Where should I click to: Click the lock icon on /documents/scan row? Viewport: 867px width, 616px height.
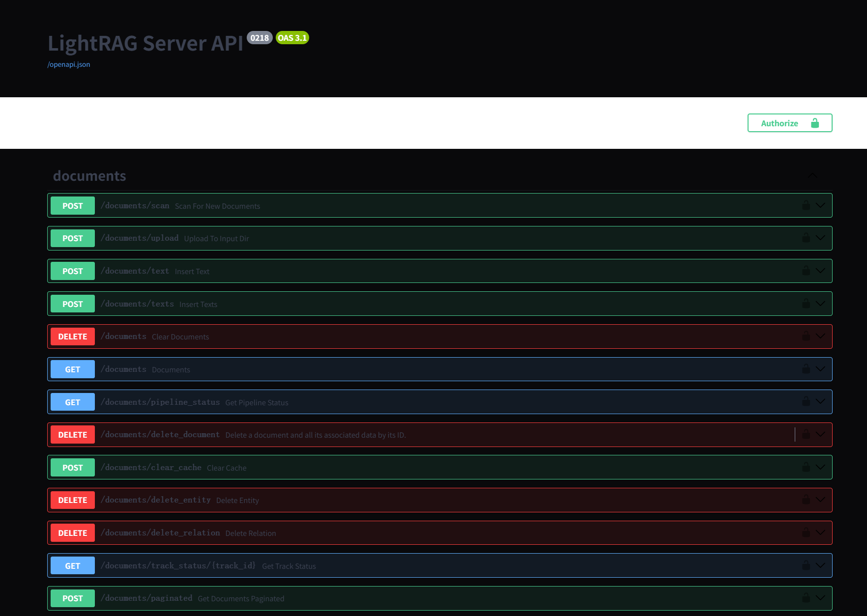806,205
